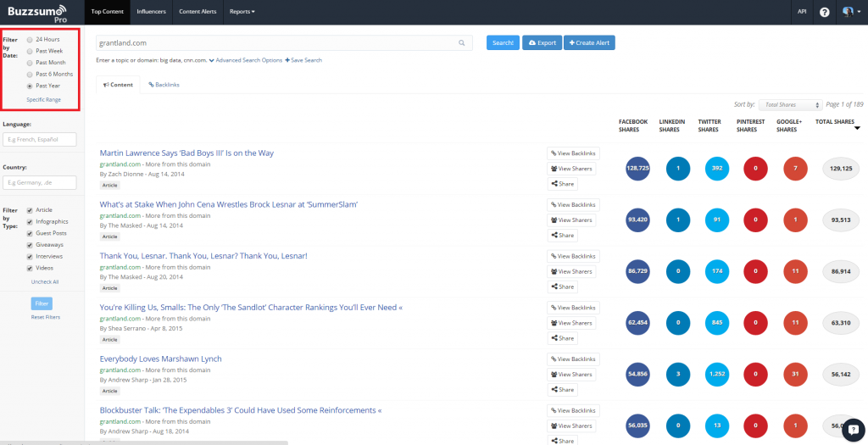868x445 pixels.
Task: Click total shares bubble 86,914
Action: point(841,271)
